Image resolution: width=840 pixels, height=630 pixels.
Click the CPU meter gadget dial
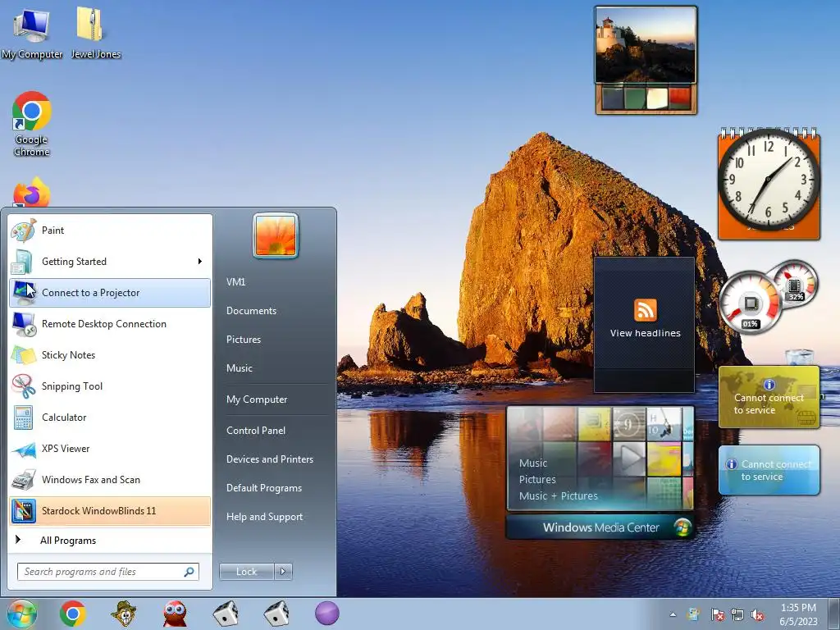(750, 304)
